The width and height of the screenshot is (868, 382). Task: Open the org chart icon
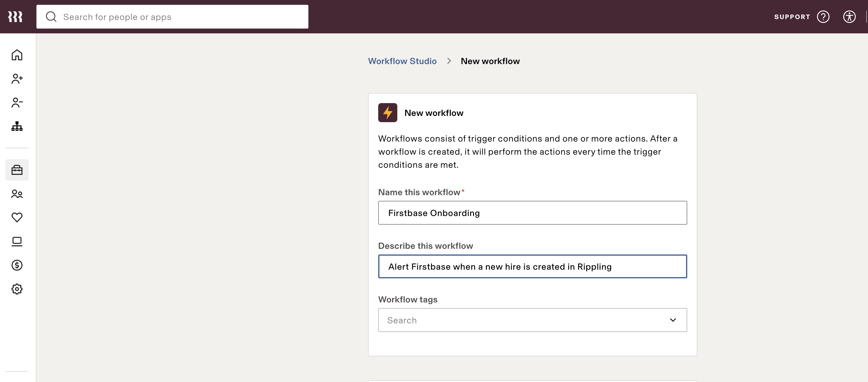pyautogui.click(x=17, y=127)
